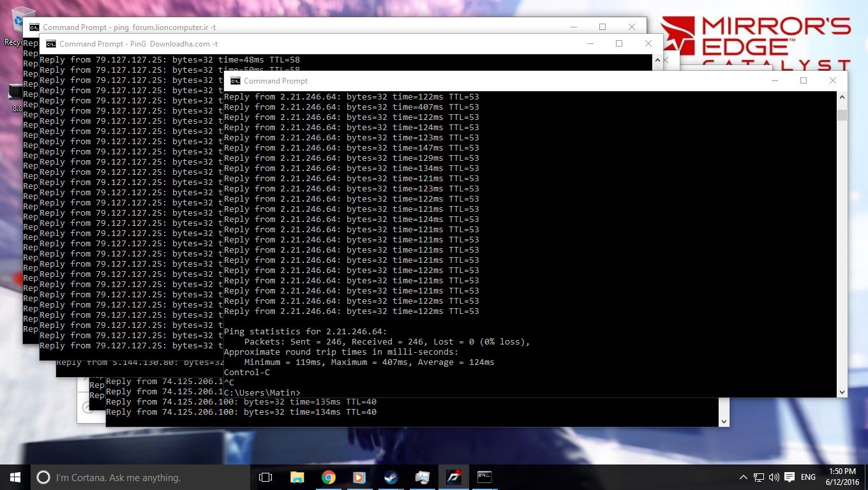Image resolution: width=868 pixels, height=490 pixels.
Task: Click the front window scrollbar up arrow
Action: click(x=842, y=97)
